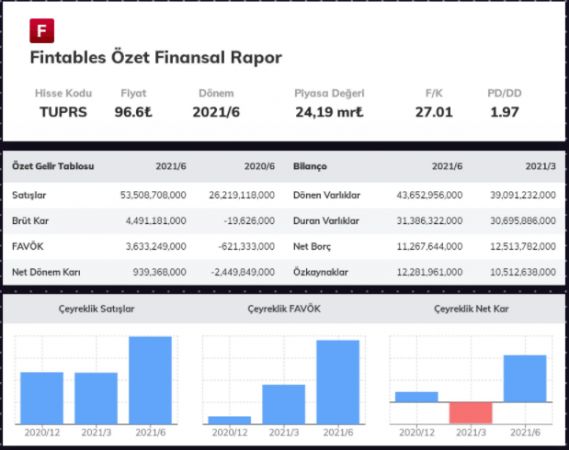Click the 2020/12 bar in Net Kar chart
Viewport: 569px width, 450px height.
[417, 397]
